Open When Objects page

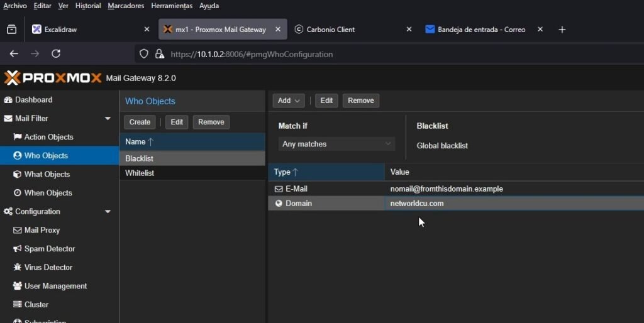(48, 193)
